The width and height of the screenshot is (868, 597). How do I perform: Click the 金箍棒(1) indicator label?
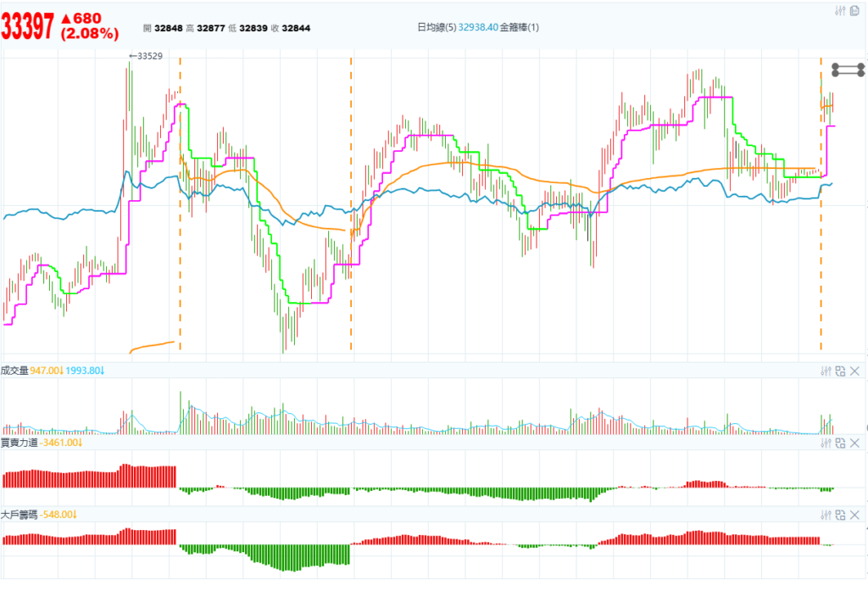tap(519, 28)
